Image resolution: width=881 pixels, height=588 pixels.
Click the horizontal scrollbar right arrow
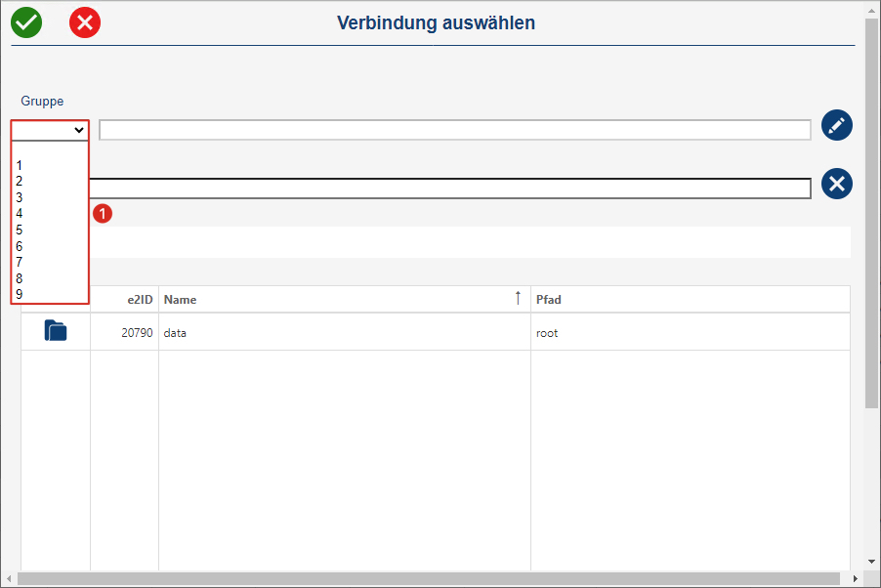coord(856,578)
